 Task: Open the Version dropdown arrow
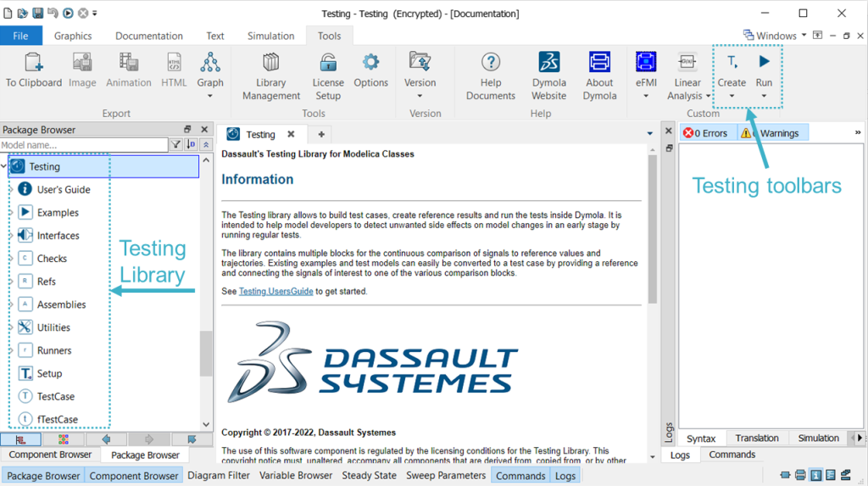click(420, 96)
